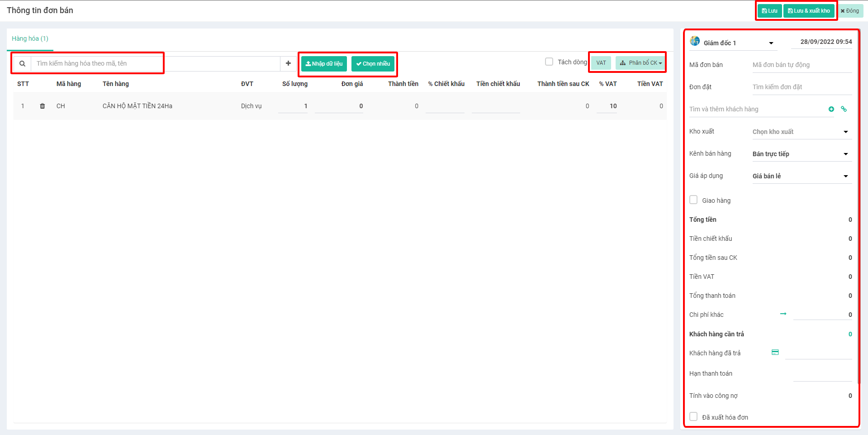Switch to the Hàng hóa (1) tab
The image size is (868, 435).
[30, 39]
